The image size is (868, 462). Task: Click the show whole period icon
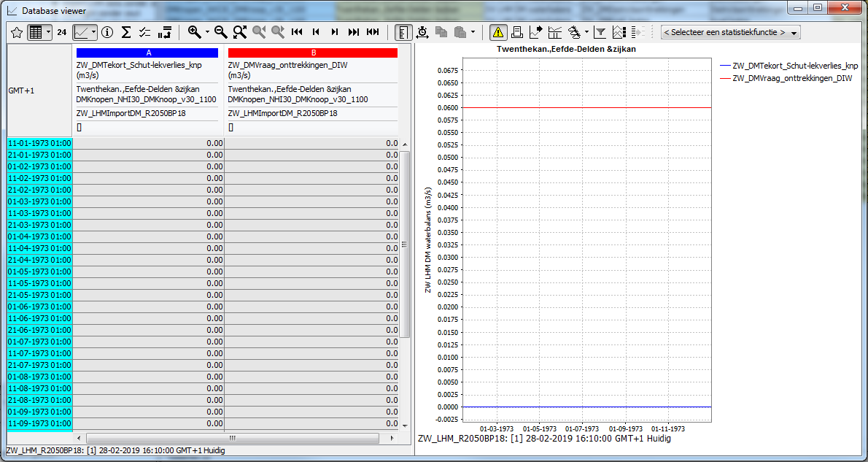373,32
